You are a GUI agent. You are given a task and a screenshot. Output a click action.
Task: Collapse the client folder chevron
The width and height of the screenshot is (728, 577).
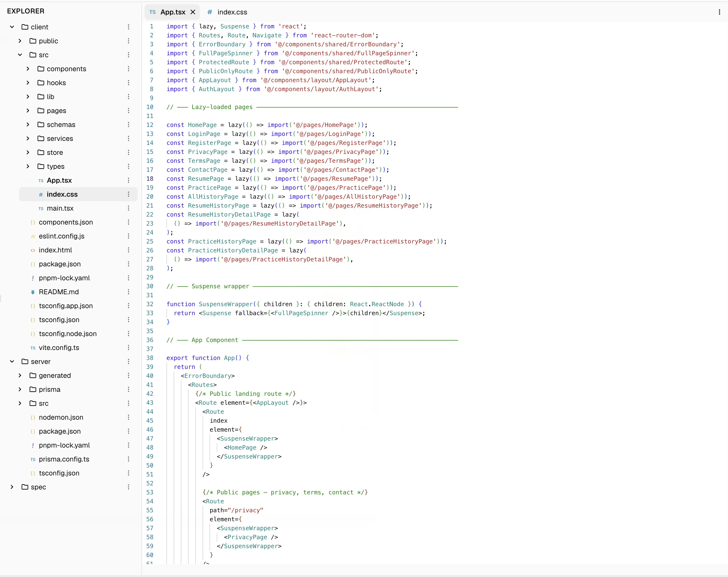point(12,27)
